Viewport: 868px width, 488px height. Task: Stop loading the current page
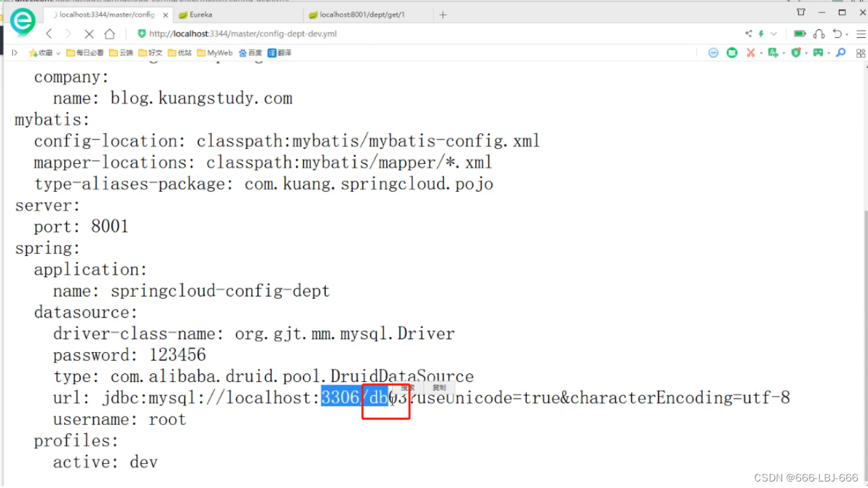89,34
